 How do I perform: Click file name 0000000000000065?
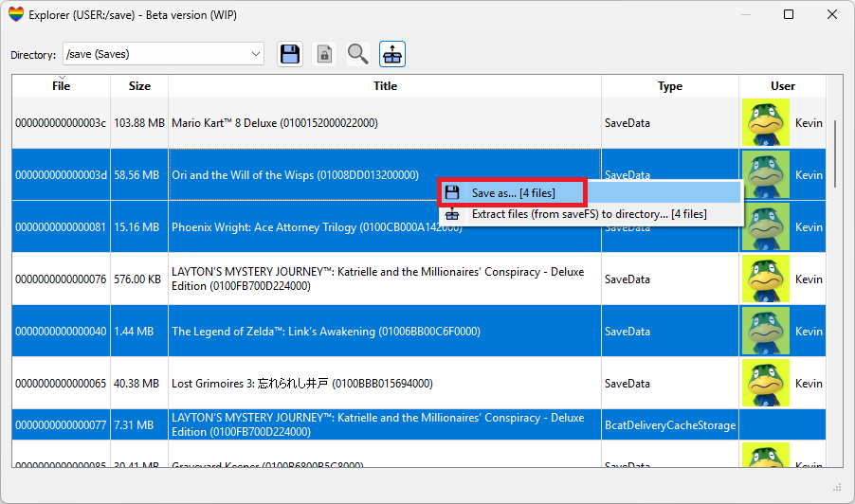pos(61,383)
